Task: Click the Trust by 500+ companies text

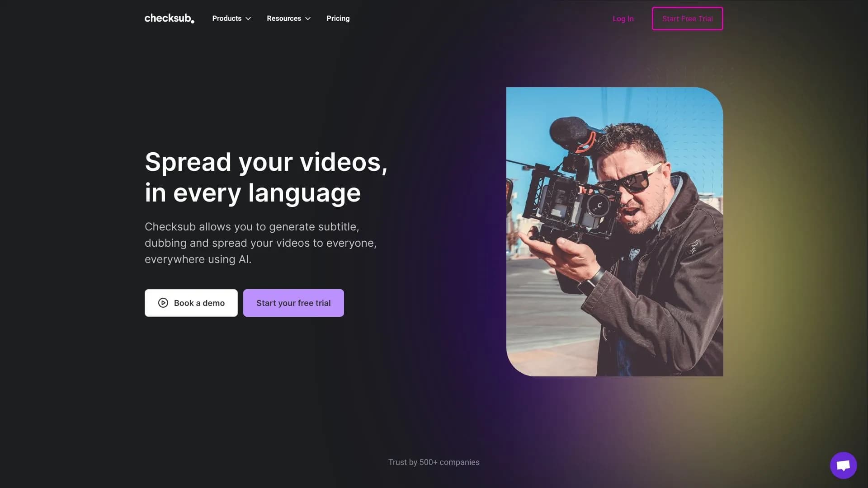Action: 434,462
